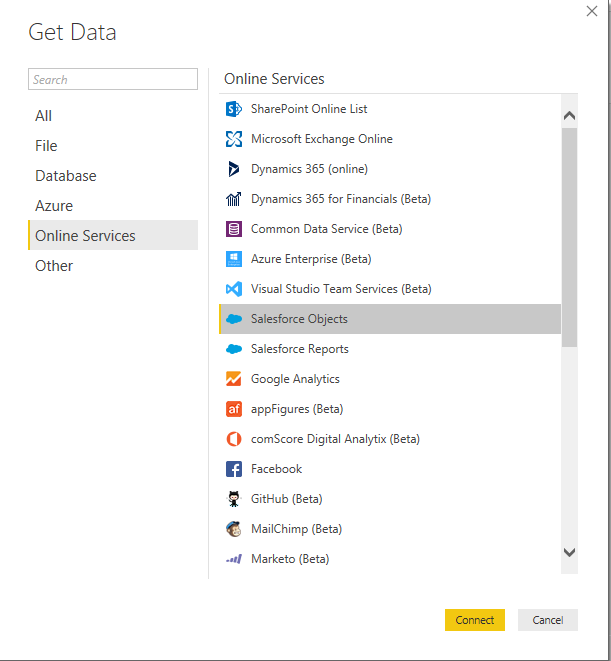The height and width of the screenshot is (661, 611).
Task: Select Salesforce Reports from the list
Action: click(x=300, y=349)
